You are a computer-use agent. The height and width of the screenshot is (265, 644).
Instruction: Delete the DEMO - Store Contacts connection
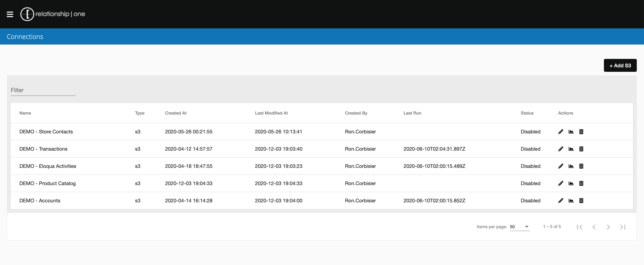[581, 132]
